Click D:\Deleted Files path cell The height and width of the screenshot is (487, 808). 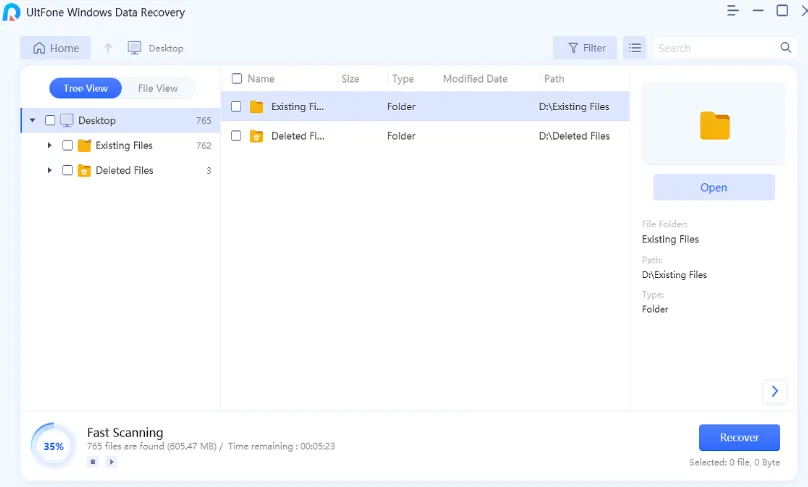[574, 136]
